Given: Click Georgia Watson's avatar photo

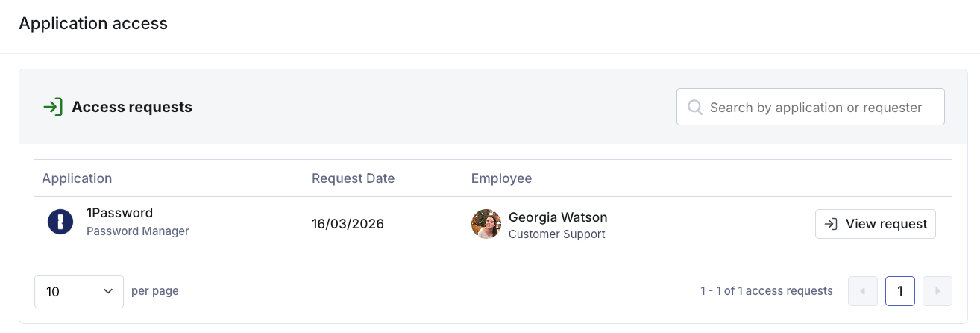Looking at the screenshot, I should 486,224.
